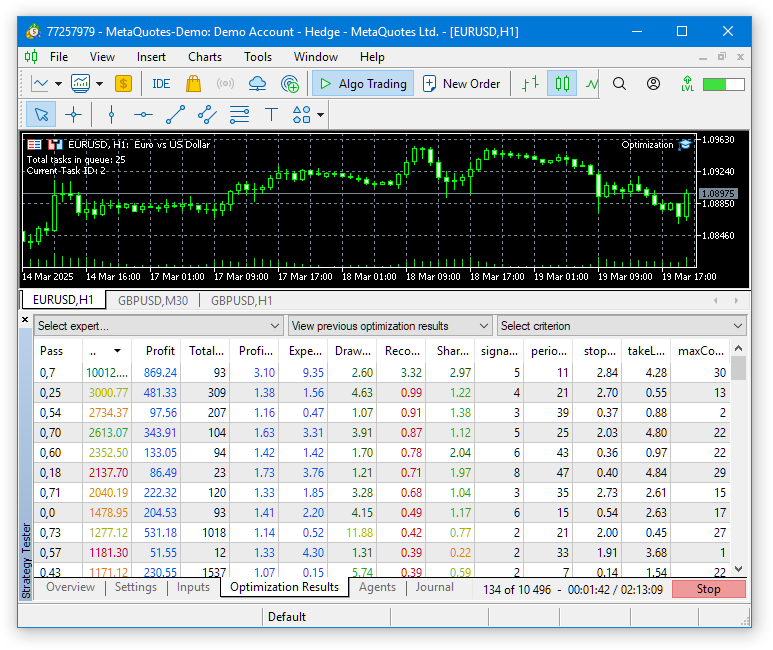Open the Settings tester tab

pyautogui.click(x=136, y=587)
